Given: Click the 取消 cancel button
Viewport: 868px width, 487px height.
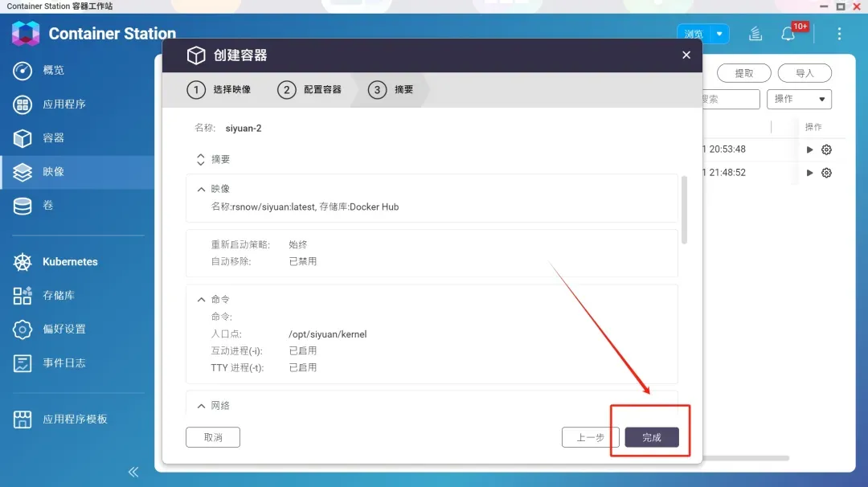Looking at the screenshot, I should pos(213,437).
